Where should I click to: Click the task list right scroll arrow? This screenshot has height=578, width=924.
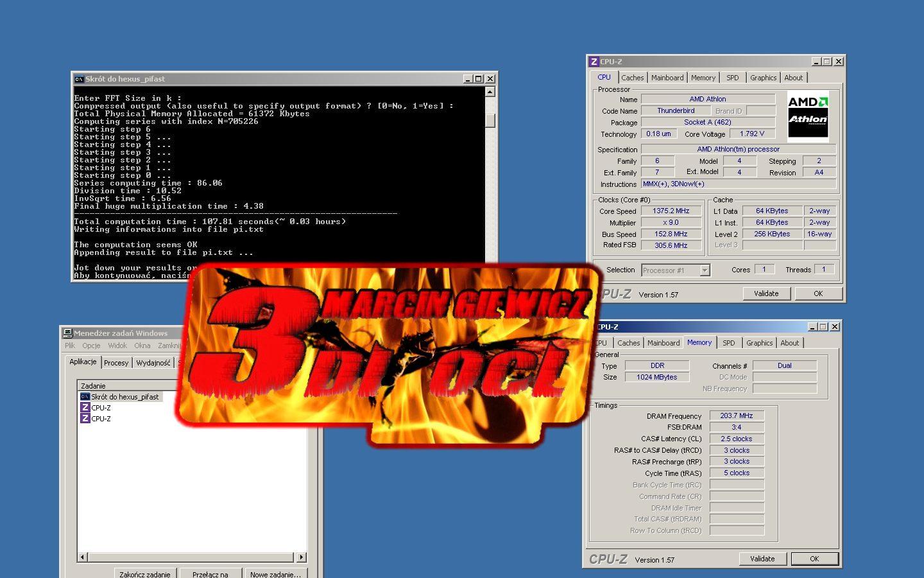point(302,557)
